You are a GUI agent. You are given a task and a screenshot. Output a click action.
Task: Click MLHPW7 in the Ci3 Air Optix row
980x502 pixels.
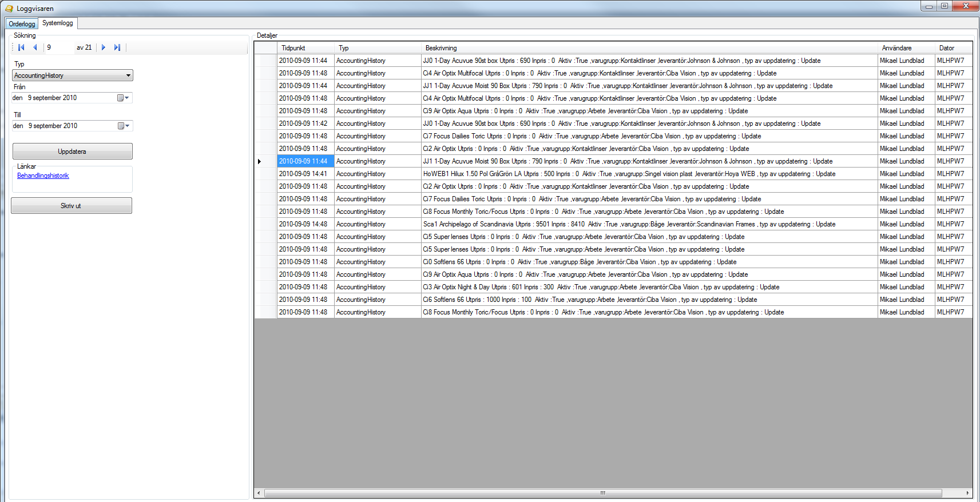point(954,287)
